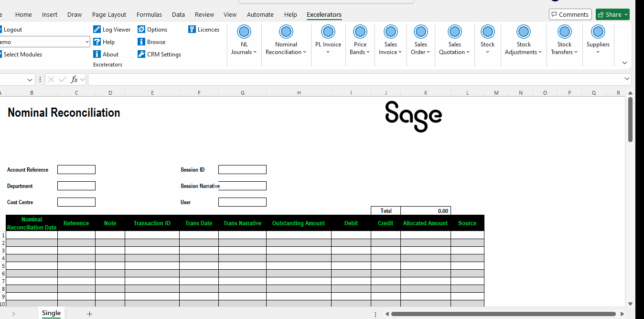Expand the Sales Quotation dropdown arrow
644x319 pixels.
[468, 52]
